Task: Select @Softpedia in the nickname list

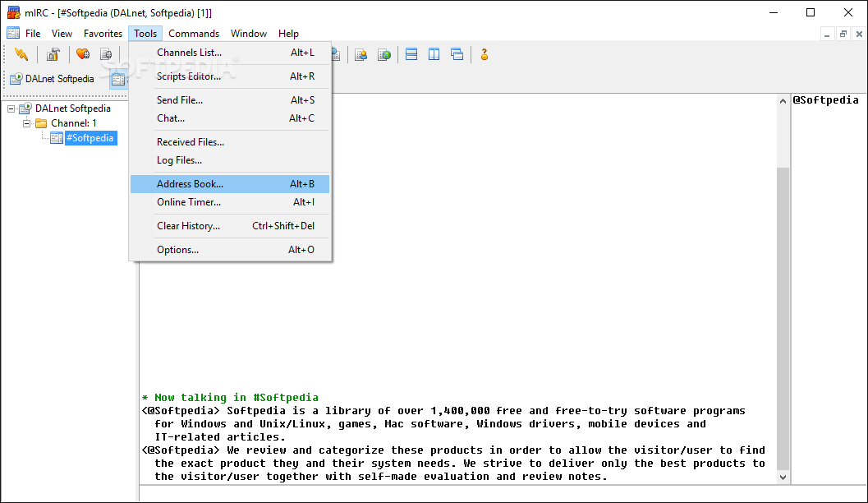Action: point(825,99)
